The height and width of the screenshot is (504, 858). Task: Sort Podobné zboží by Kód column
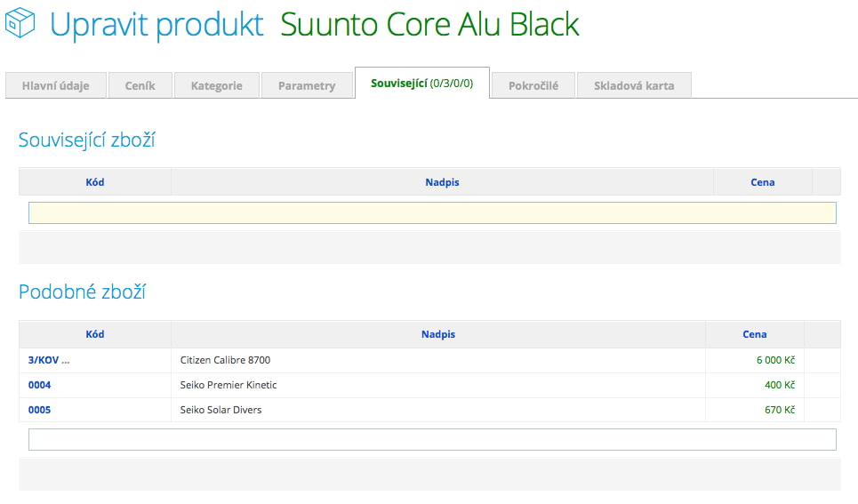[94, 334]
